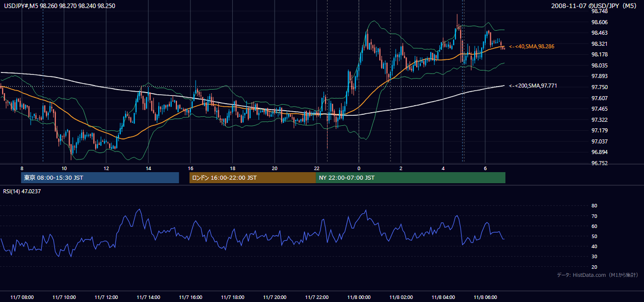
Task: Click hour tick 16 under the price chart
Action: [190, 168]
